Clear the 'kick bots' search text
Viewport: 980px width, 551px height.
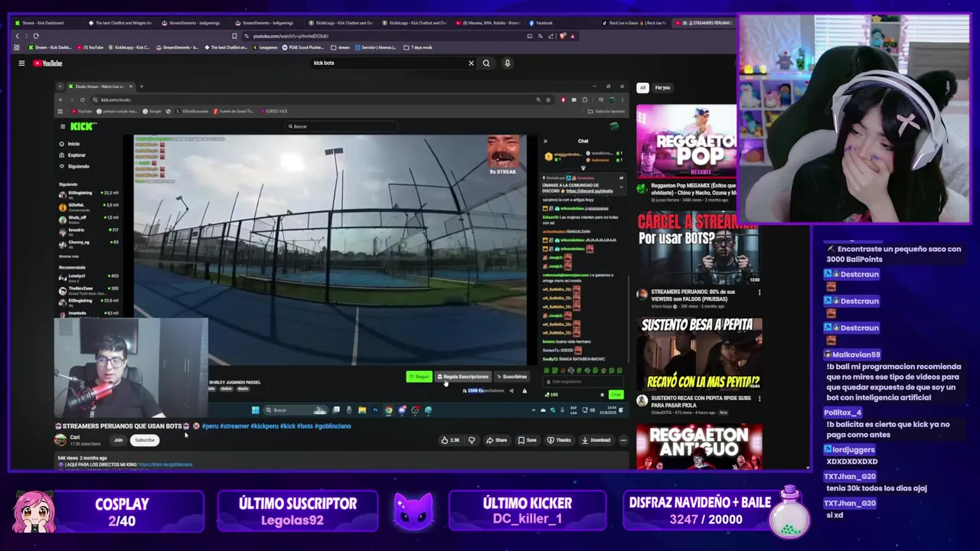pyautogui.click(x=471, y=64)
